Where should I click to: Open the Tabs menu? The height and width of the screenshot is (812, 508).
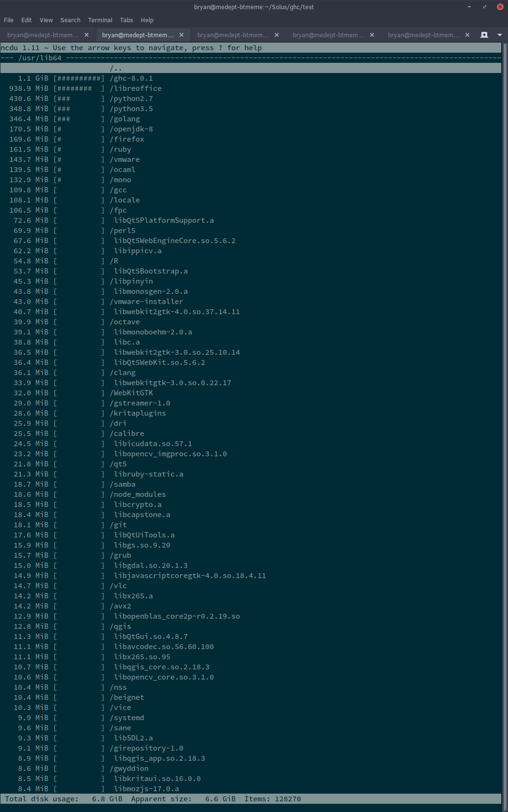pyautogui.click(x=126, y=20)
